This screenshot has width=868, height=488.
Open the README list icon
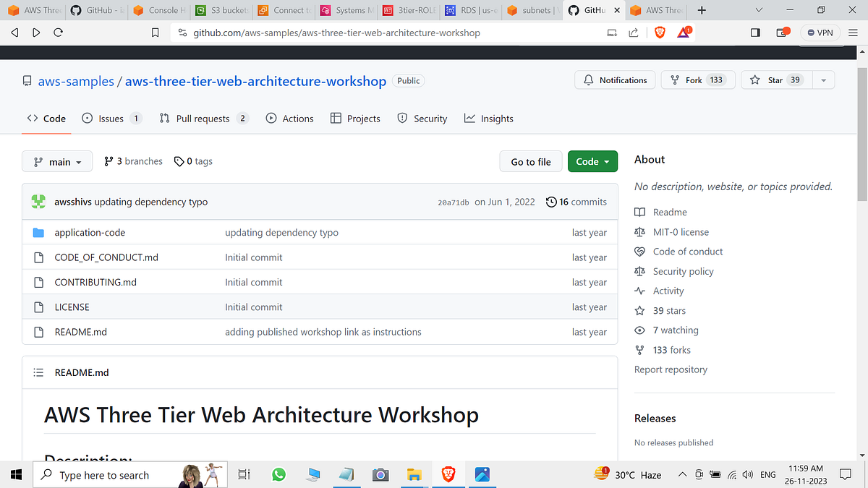click(38, 372)
